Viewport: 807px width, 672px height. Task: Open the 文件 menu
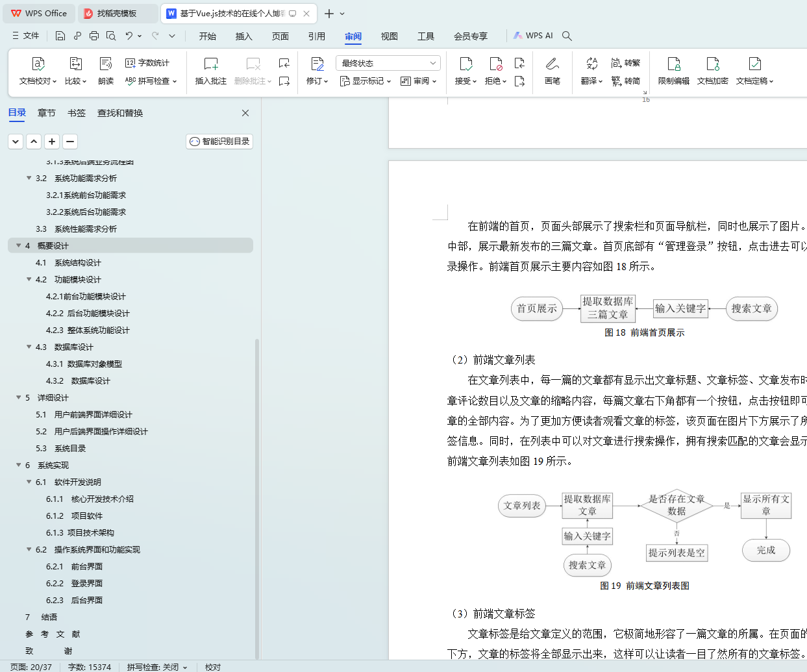[26, 36]
